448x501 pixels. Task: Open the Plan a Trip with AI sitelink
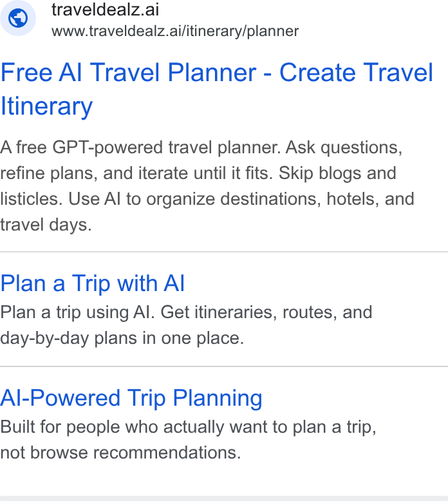pos(92,283)
